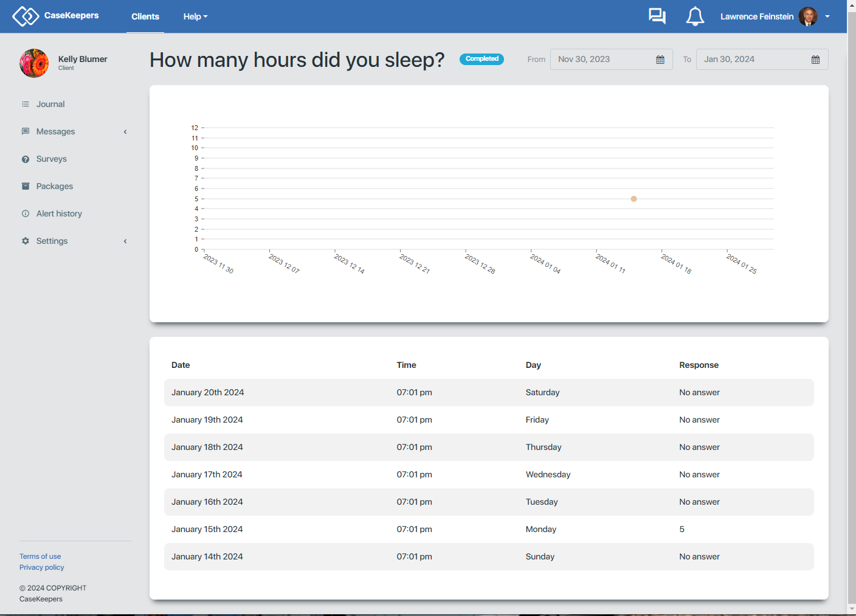Screen dimensions: 856x616
Task: Open the notifications bell icon
Action: tap(695, 16)
